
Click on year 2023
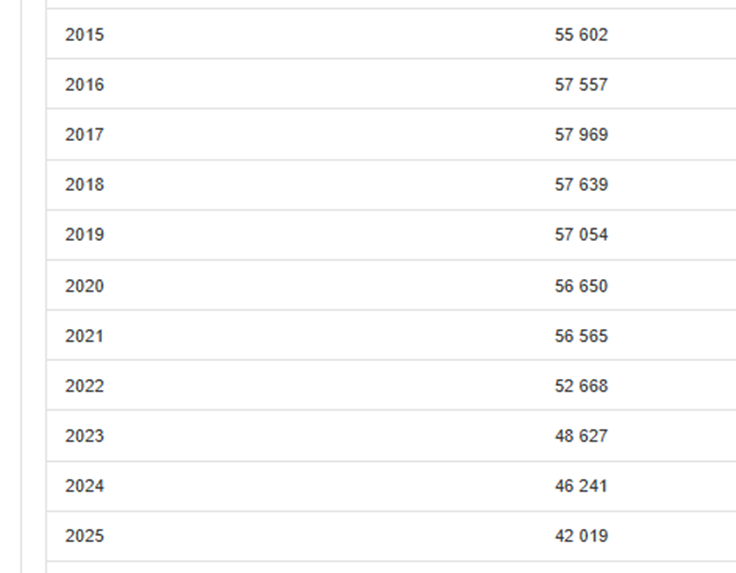click(x=84, y=436)
